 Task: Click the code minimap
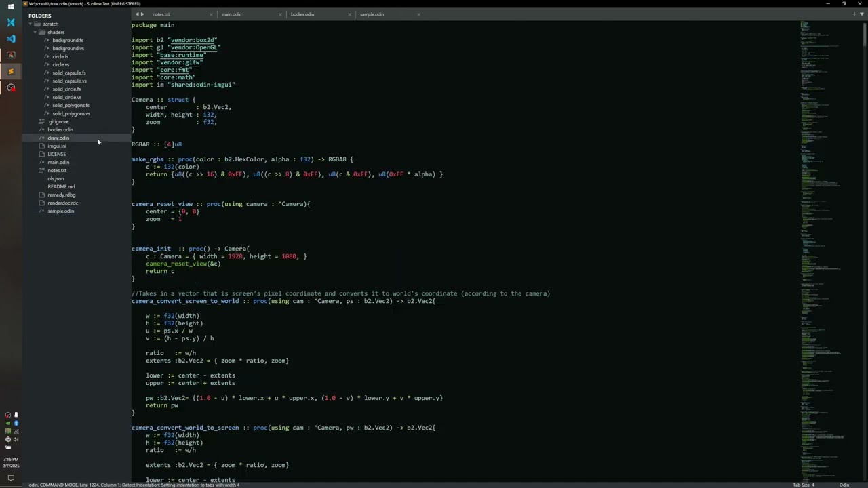(830, 251)
